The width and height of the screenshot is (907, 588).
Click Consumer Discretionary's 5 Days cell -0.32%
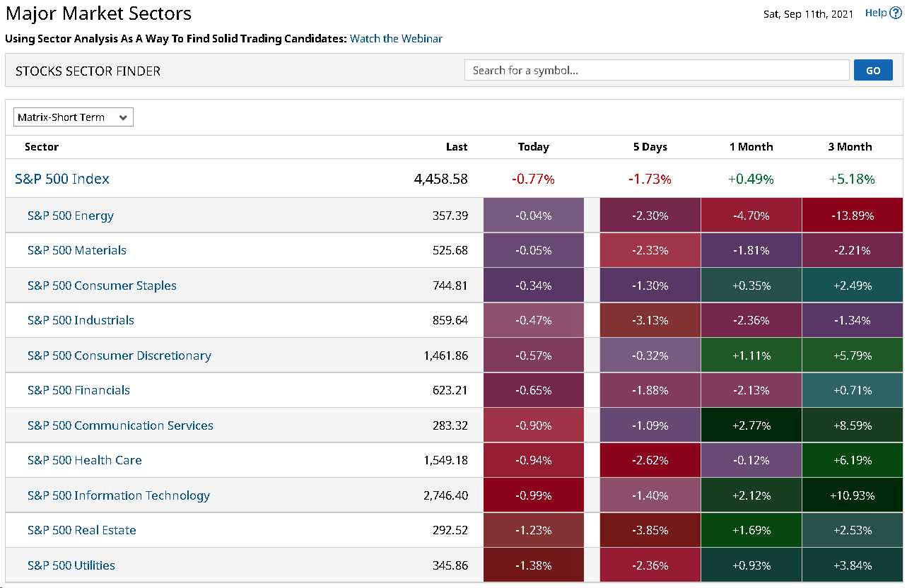pyautogui.click(x=650, y=355)
